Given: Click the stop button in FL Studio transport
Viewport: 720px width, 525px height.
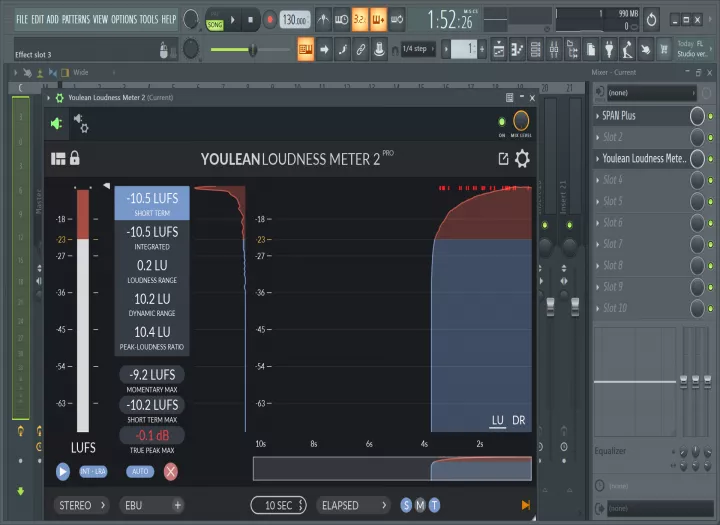Looking at the screenshot, I should [x=250, y=20].
